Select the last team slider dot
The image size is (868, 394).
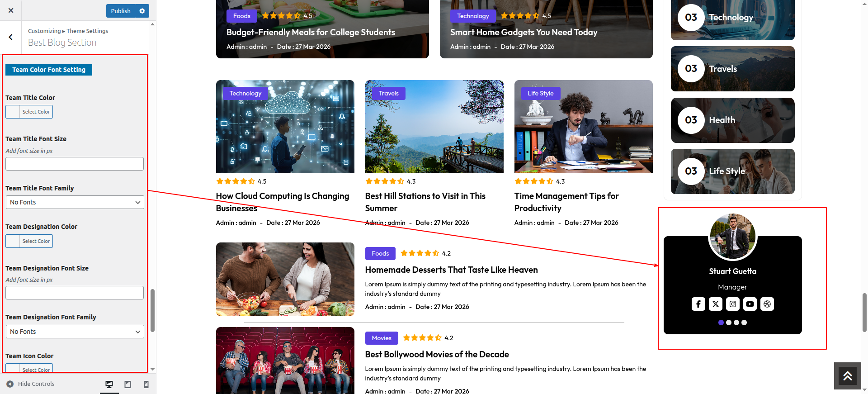pos(744,323)
